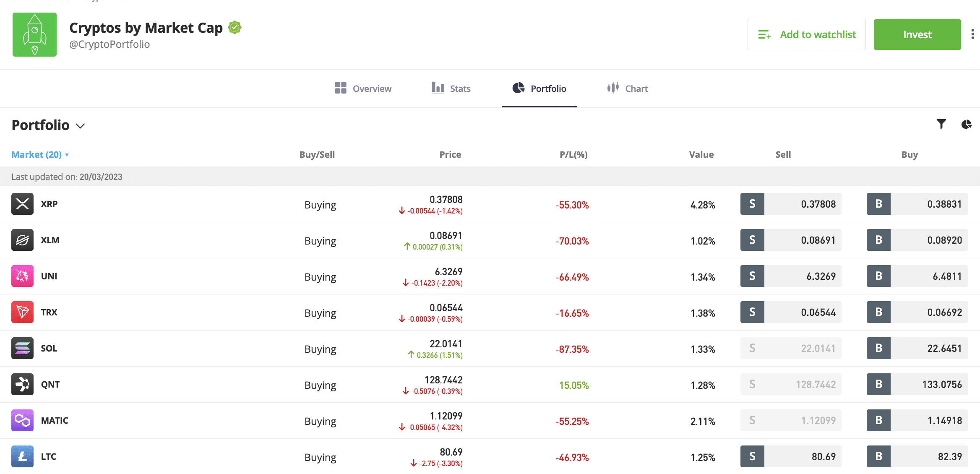Open the pie chart view icon
This screenshot has width=980, height=474.
click(966, 124)
